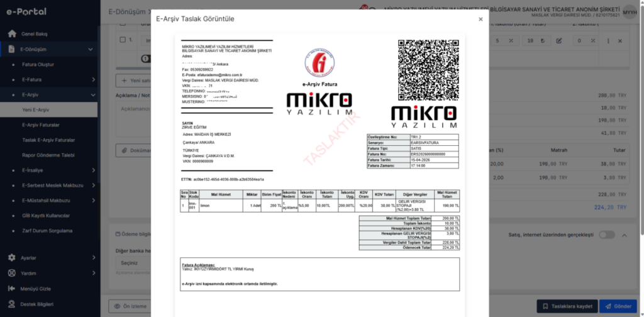This screenshot has width=644, height=317.
Task: Click the percent icon beside value 5
Action: click(511, 41)
